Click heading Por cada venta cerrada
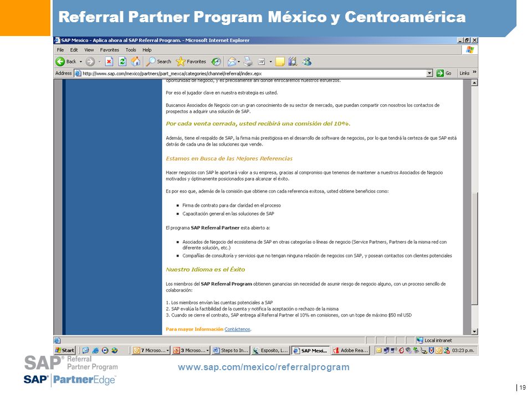The width and height of the screenshot is (532, 399). click(x=258, y=124)
